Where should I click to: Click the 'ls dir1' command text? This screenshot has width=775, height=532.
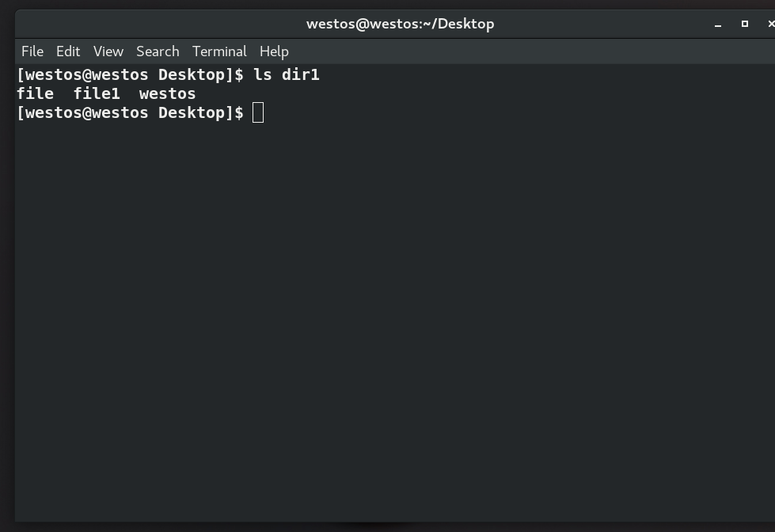pos(287,74)
